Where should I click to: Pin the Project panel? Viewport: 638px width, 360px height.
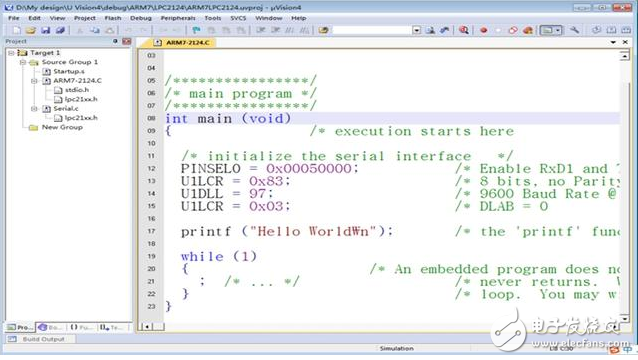click(x=115, y=41)
